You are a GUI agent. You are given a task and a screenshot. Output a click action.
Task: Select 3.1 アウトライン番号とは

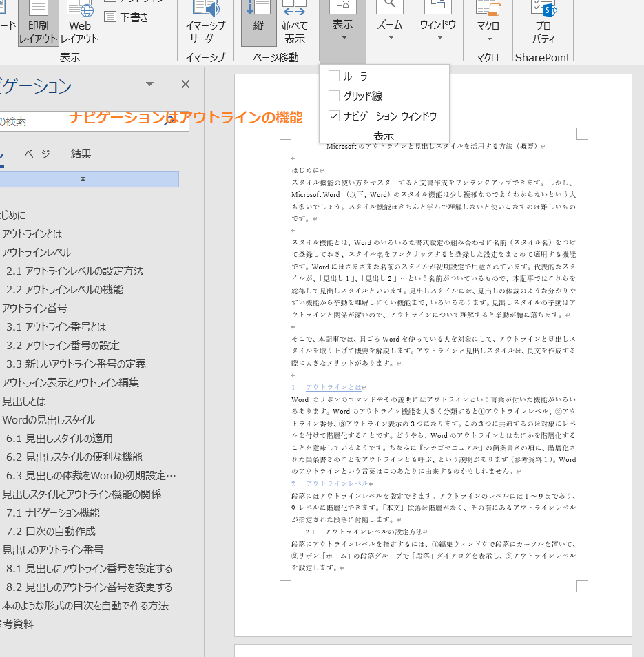(x=56, y=327)
